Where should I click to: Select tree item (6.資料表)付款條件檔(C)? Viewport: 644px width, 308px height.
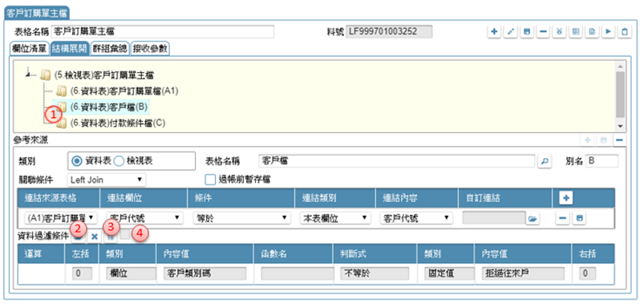point(117,123)
